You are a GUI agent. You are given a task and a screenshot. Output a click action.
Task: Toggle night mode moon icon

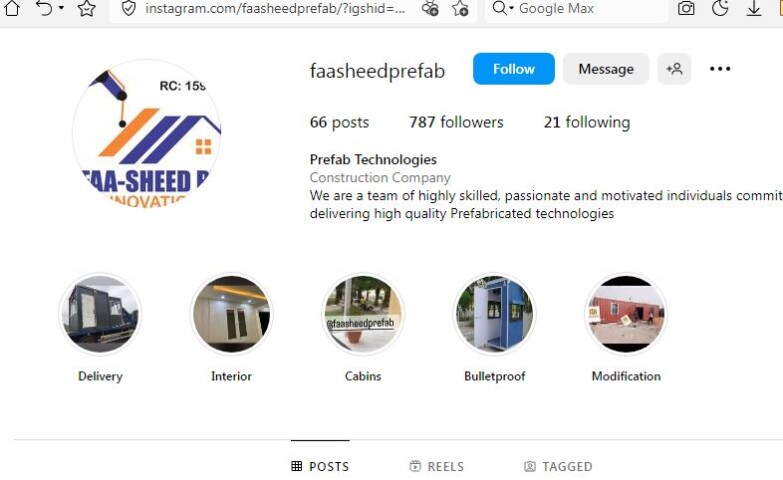pyautogui.click(x=720, y=8)
